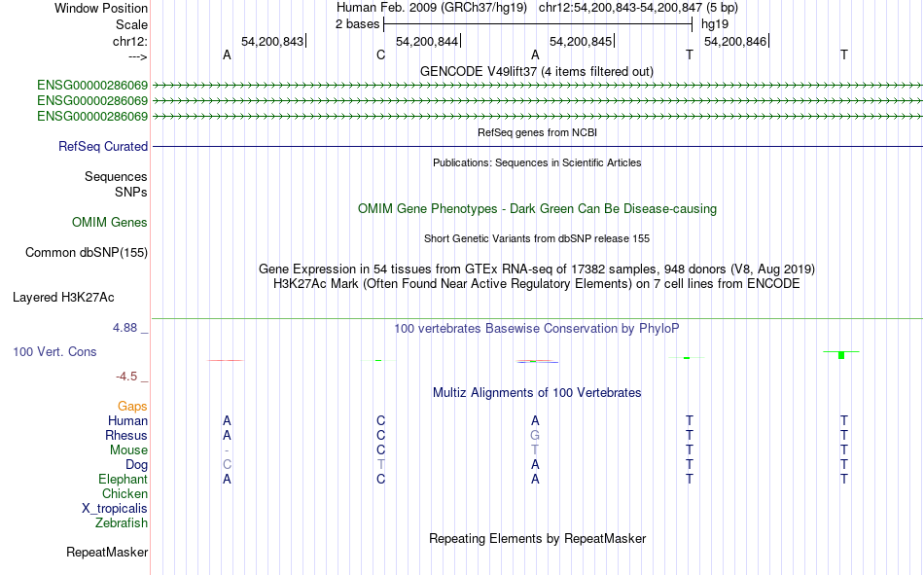Click the second ENSG00000286069 gene label
924x575 pixels.
92,101
